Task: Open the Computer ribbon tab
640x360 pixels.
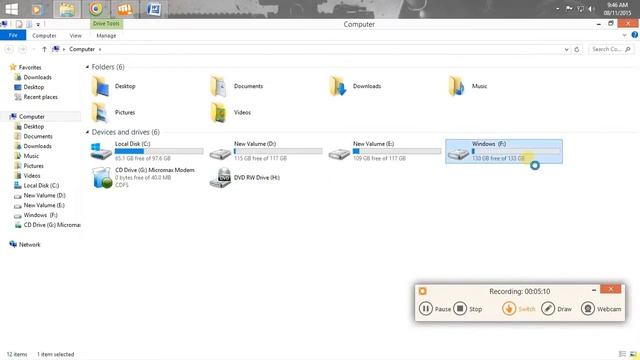Action: [44, 36]
